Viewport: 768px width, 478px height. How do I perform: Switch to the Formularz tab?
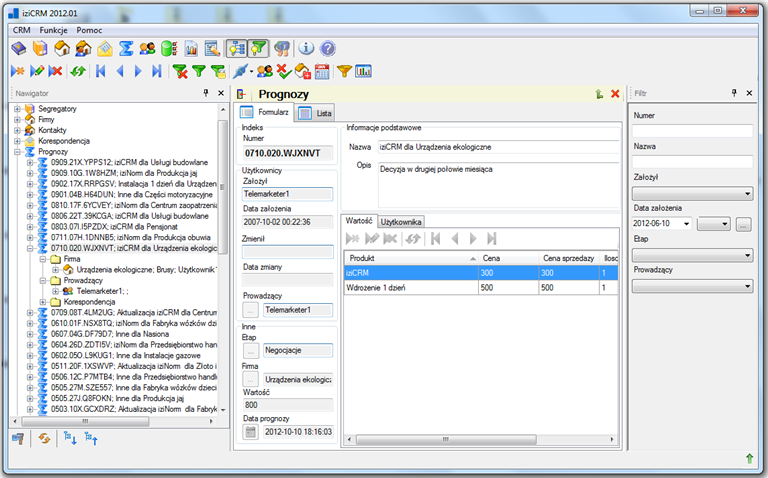(264, 112)
